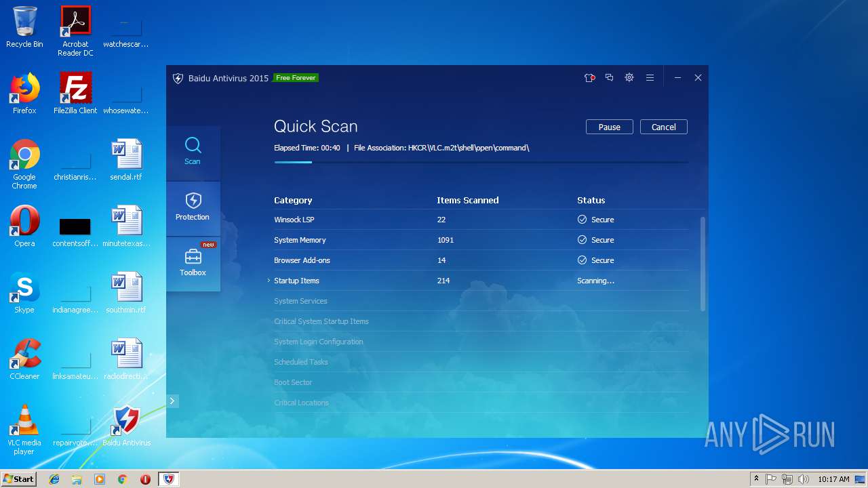Expand the Startup Items row arrow
The width and height of the screenshot is (868, 488).
[269, 281]
